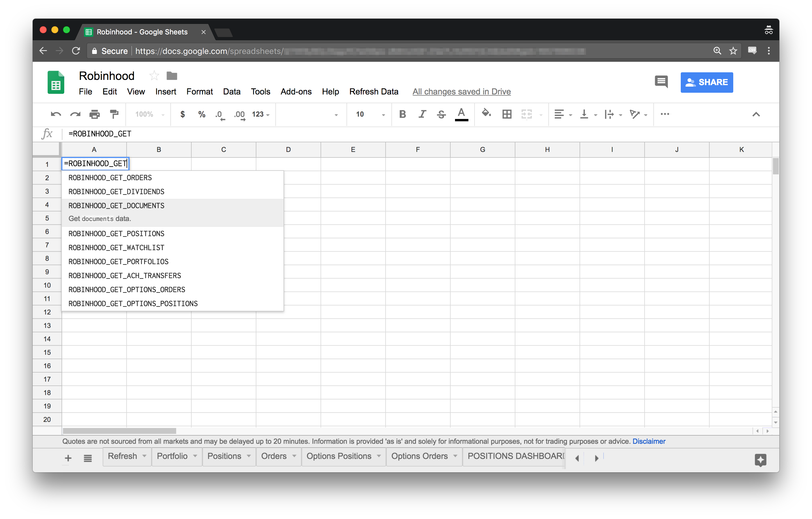Click the blue Share button
Screen dimensions: 812x519
pos(706,82)
